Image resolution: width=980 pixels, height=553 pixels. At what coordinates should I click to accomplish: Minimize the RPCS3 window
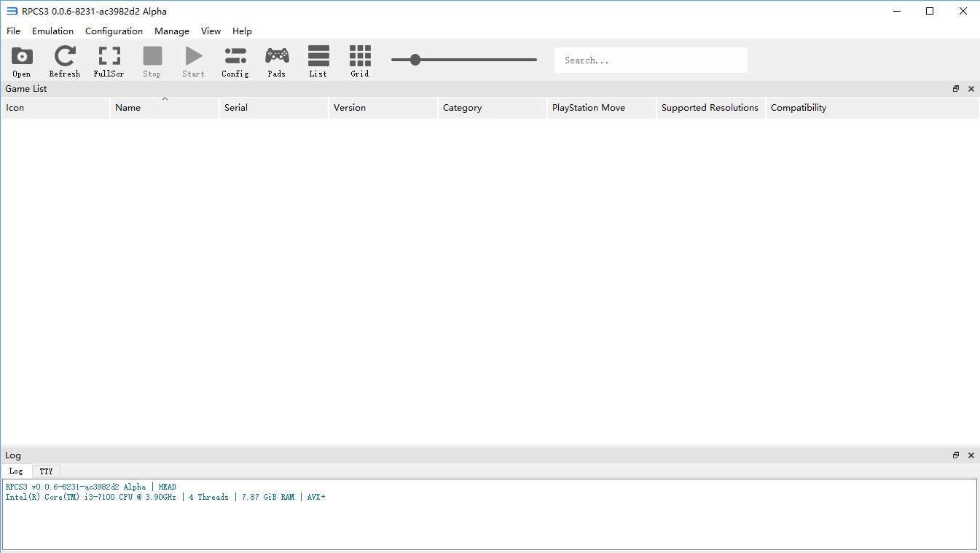click(896, 11)
